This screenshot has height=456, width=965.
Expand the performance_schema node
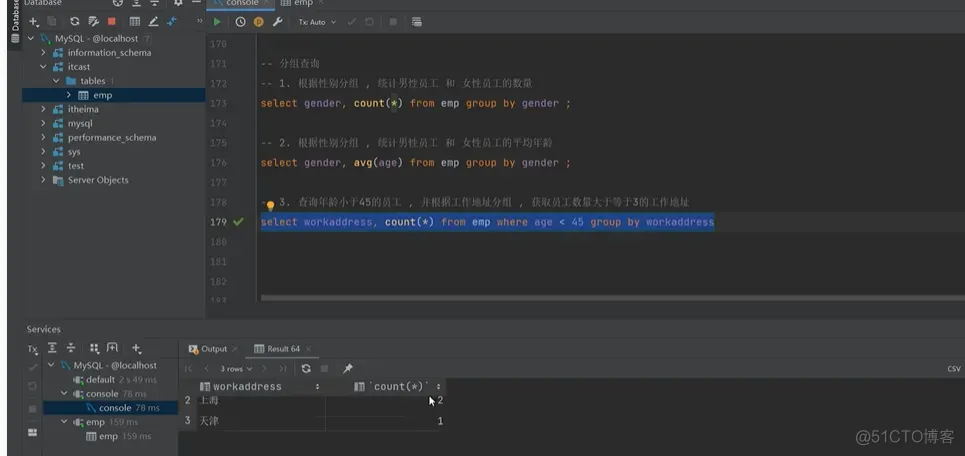(43, 137)
